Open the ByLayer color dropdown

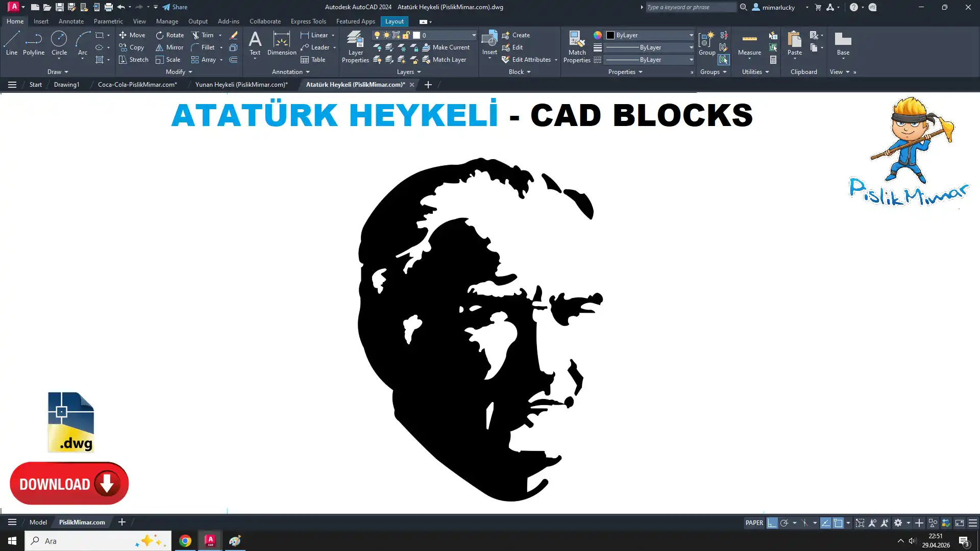click(x=691, y=35)
